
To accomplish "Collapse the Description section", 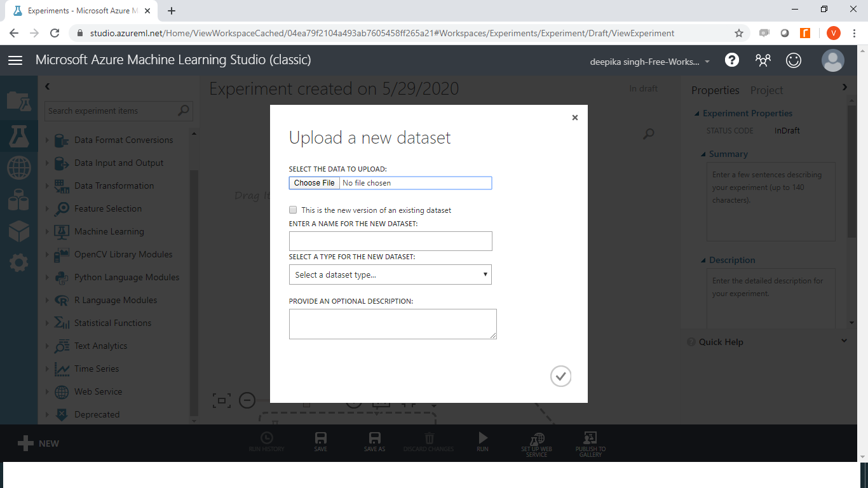I will point(703,261).
